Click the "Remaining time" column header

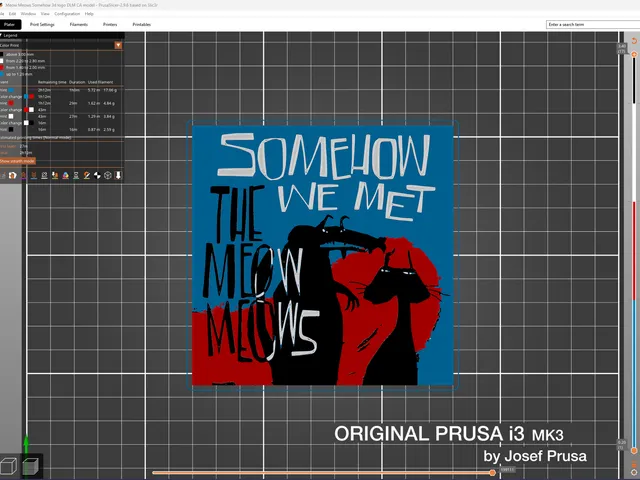(x=52, y=82)
